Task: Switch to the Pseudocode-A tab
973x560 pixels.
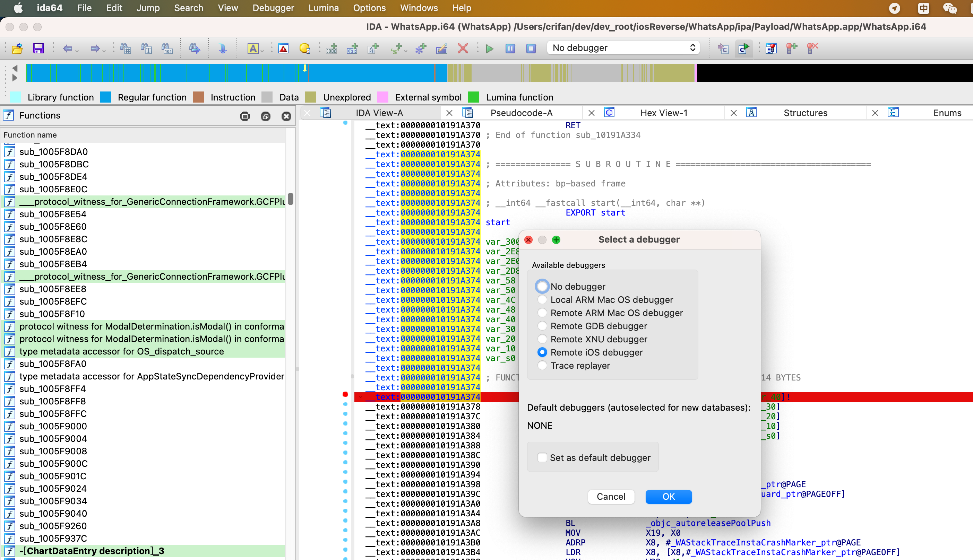Action: (x=521, y=113)
